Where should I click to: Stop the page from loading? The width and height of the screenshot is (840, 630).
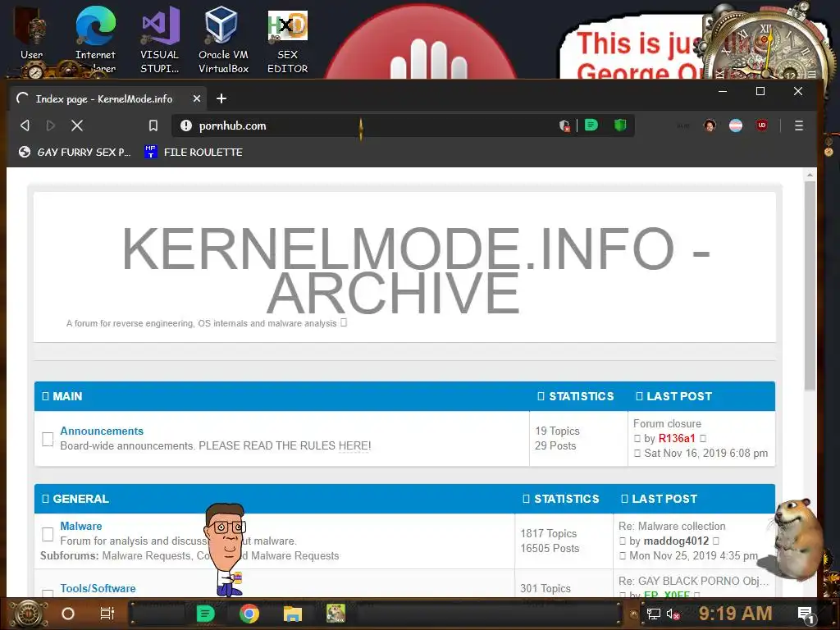click(77, 126)
